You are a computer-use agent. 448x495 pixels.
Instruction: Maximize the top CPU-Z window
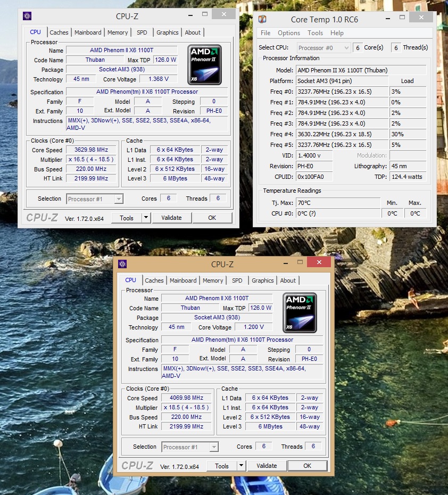[205, 14]
